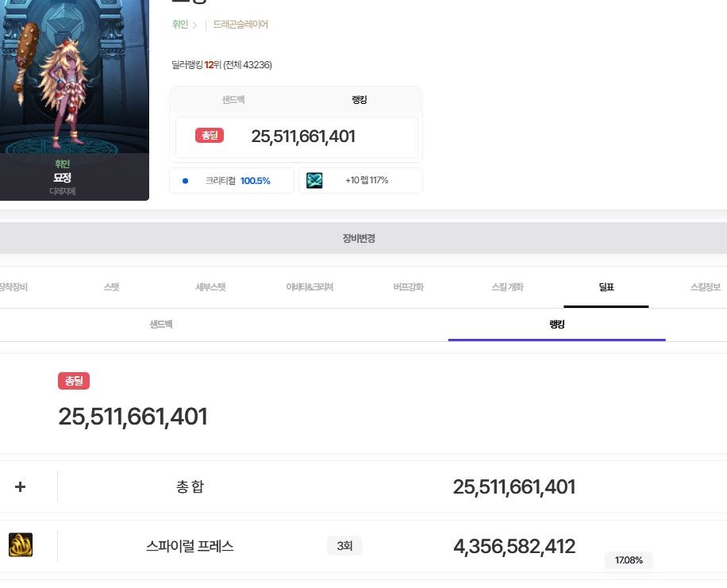Click the 3회 count badge
Screen dimensions: 727x588
[x=344, y=546]
